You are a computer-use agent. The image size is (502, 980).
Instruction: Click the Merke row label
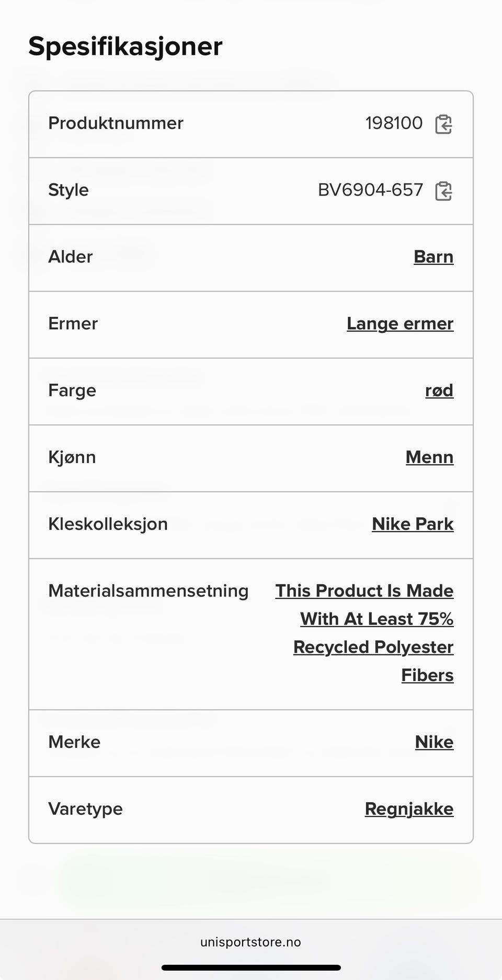pyautogui.click(x=74, y=742)
